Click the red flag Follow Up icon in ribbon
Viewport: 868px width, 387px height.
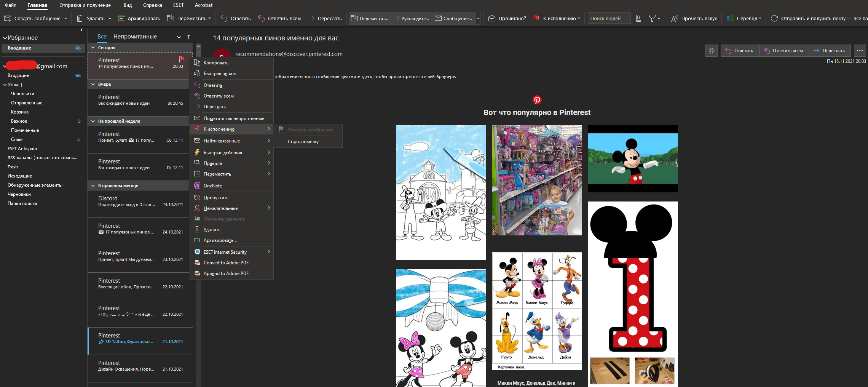(536, 18)
